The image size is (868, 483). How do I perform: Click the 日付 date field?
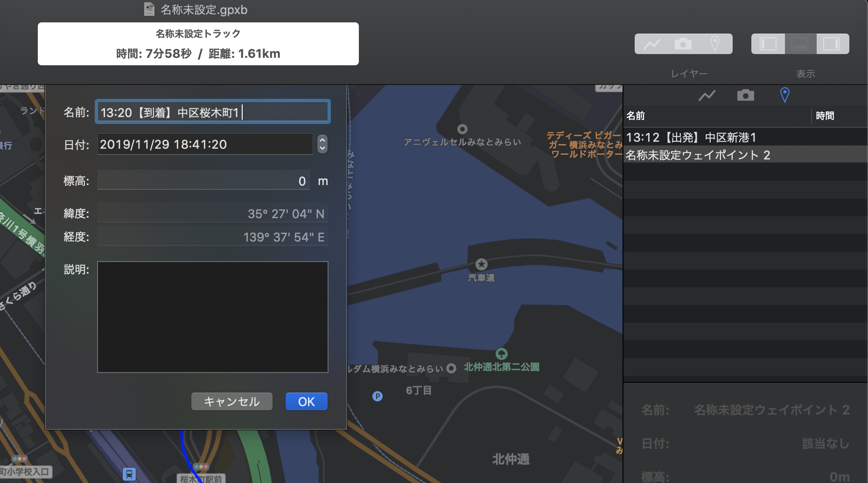click(205, 144)
